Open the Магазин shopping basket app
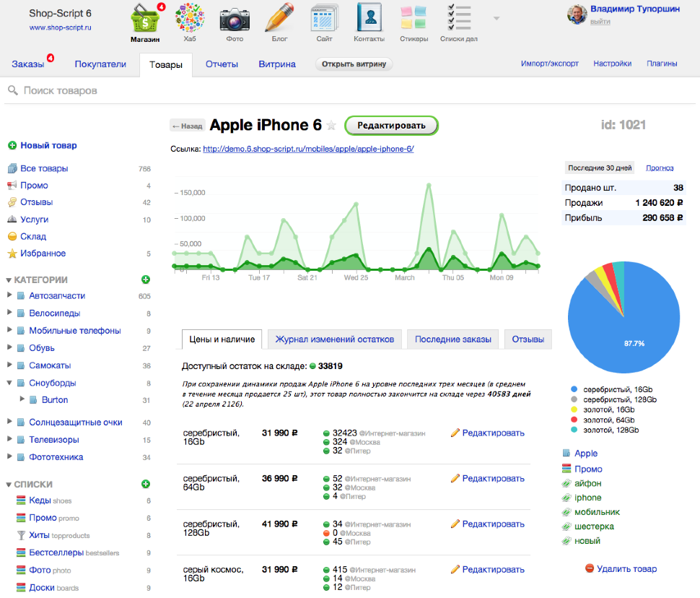The height and width of the screenshot is (598, 700). (145, 22)
